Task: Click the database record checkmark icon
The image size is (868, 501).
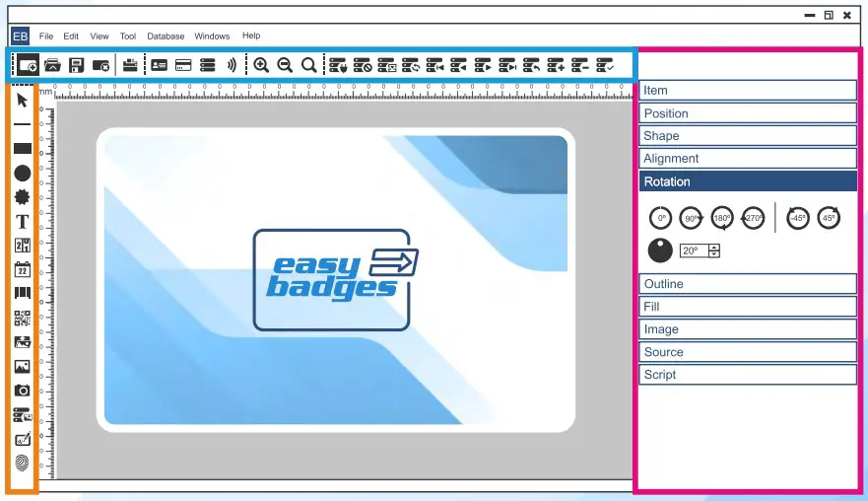Action: pos(605,65)
